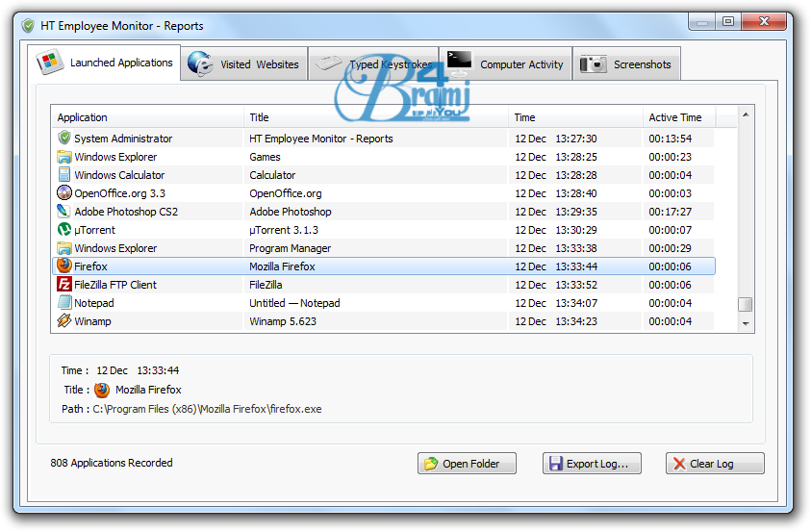Click the System Administrator shield icon

[x=64, y=139]
